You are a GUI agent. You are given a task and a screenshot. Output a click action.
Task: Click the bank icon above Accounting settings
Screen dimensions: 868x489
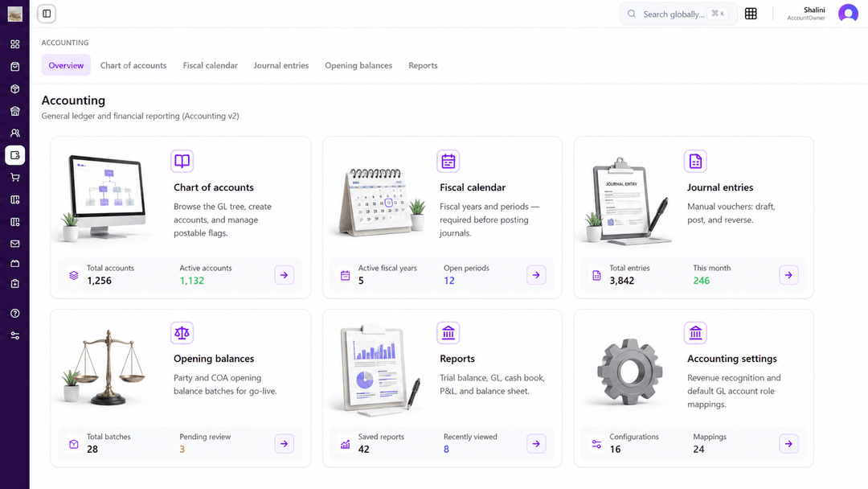(695, 333)
